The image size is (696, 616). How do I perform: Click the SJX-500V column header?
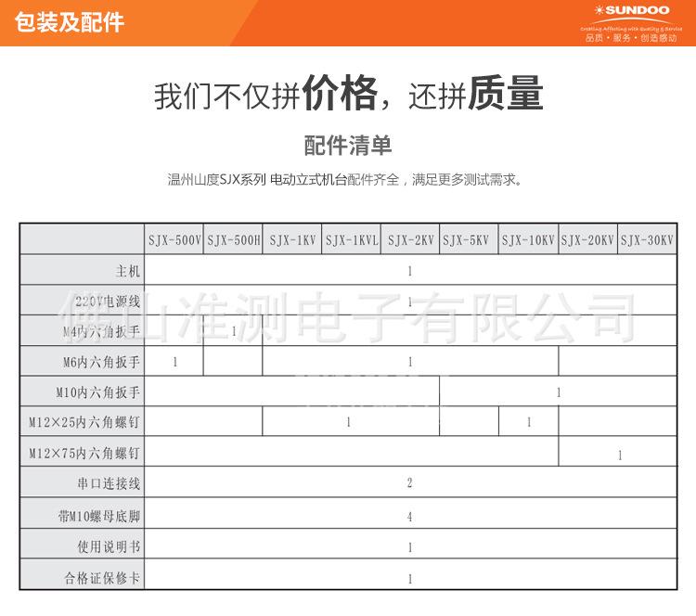click(x=174, y=239)
